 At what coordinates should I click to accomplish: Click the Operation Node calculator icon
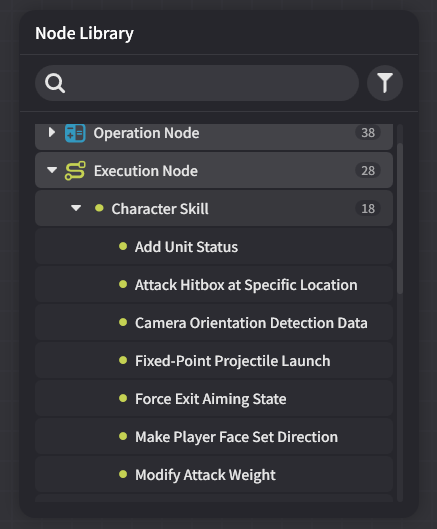click(75, 133)
